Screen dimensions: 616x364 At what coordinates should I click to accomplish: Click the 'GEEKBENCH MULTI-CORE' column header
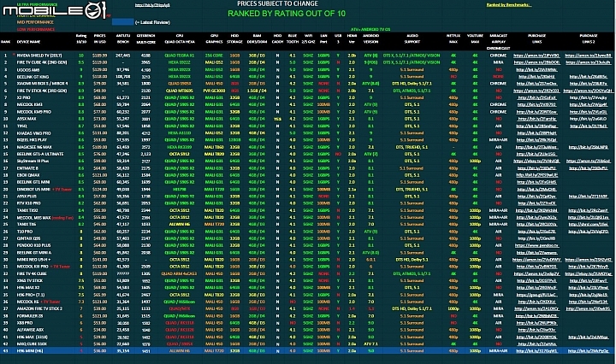point(145,38)
